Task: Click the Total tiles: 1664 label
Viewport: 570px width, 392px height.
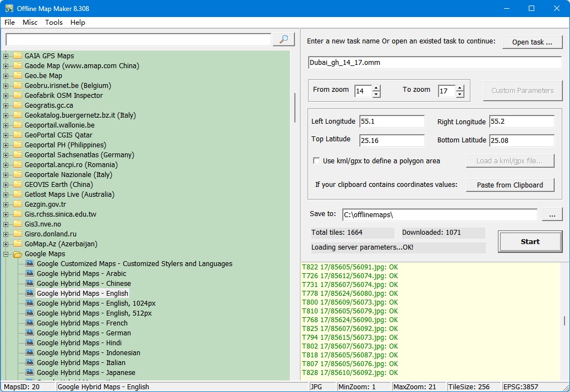Action: pos(337,233)
